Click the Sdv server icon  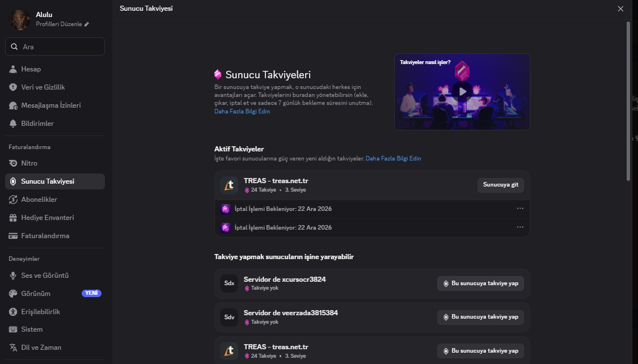click(229, 318)
